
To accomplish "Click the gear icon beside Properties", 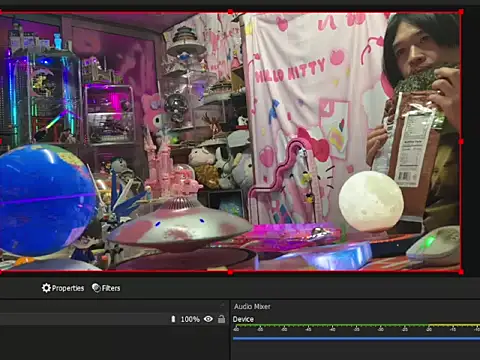I will 46,288.
